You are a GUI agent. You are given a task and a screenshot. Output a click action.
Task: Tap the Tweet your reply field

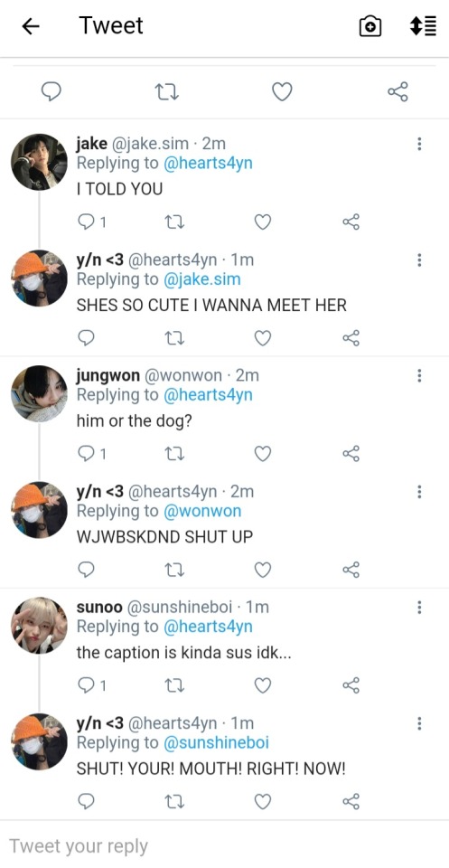pos(224,846)
